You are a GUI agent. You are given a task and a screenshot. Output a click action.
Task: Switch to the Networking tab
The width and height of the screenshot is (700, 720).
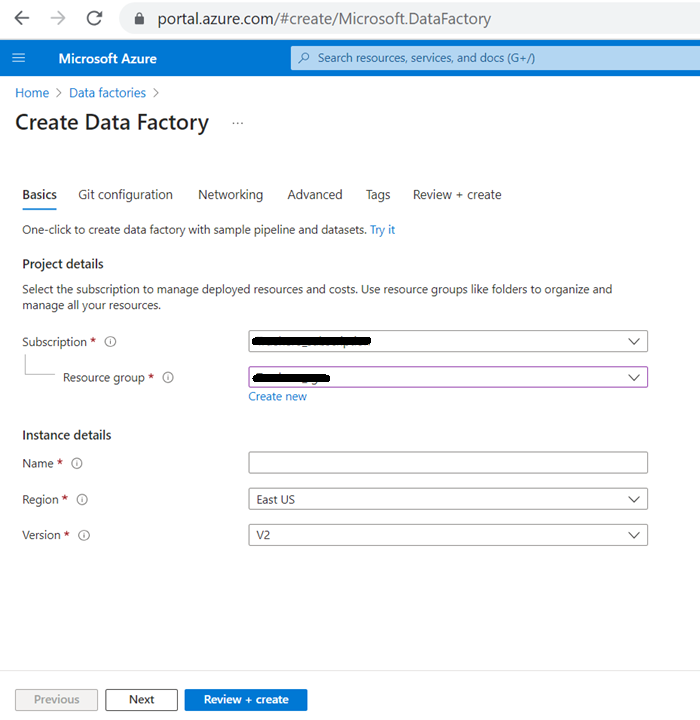click(230, 195)
